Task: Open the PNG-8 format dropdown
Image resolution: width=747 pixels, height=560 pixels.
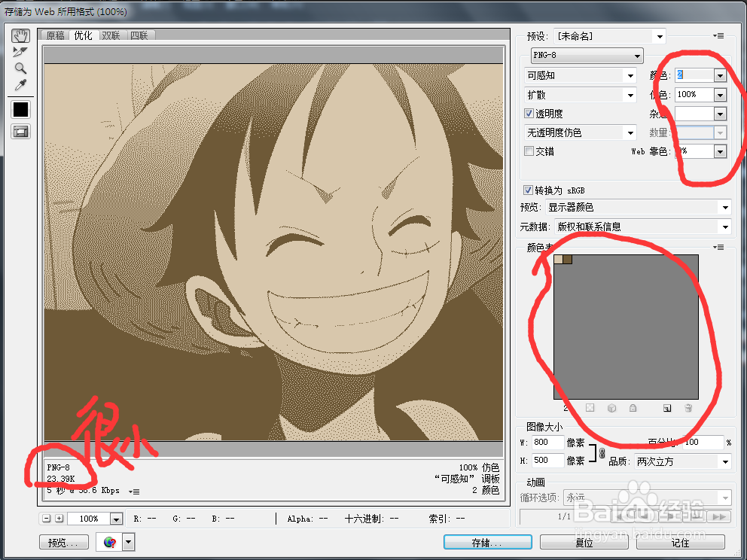Action: [x=587, y=55]
